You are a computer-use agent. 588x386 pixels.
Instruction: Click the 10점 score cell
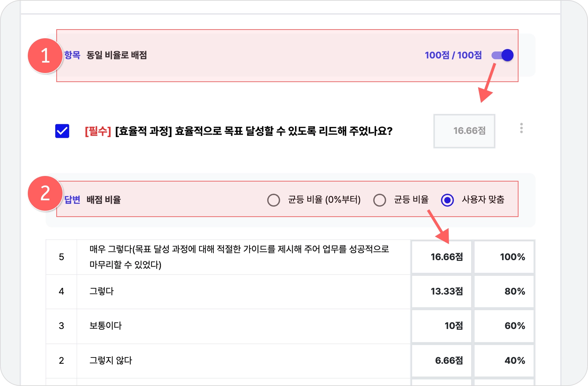(442, 326)
